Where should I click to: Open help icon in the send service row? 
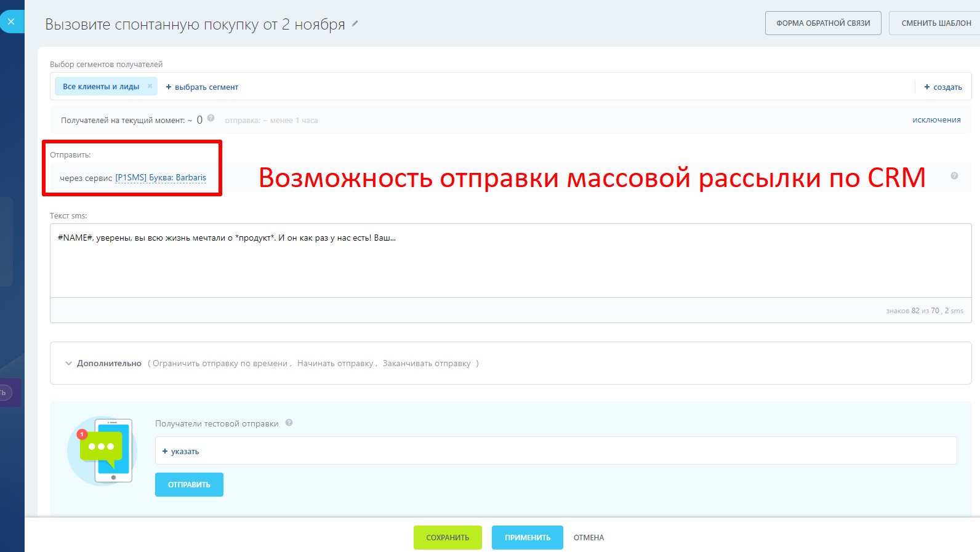[x=954, y=176]
